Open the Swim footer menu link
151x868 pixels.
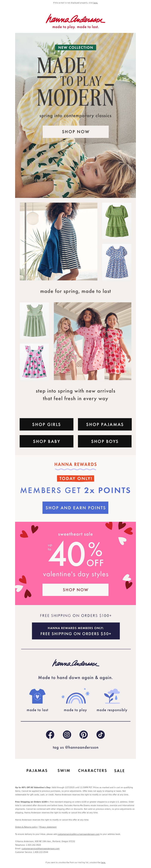(x=64, y=771)
